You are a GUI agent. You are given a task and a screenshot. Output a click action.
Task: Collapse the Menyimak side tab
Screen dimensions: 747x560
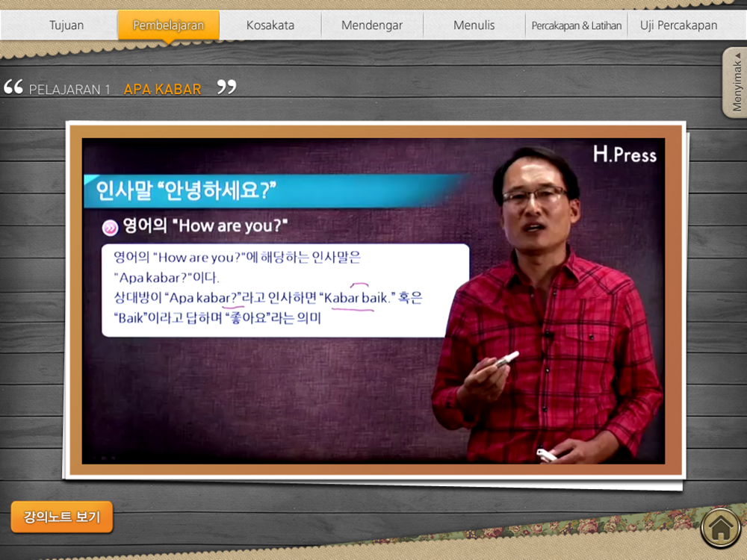coord(736,82)
